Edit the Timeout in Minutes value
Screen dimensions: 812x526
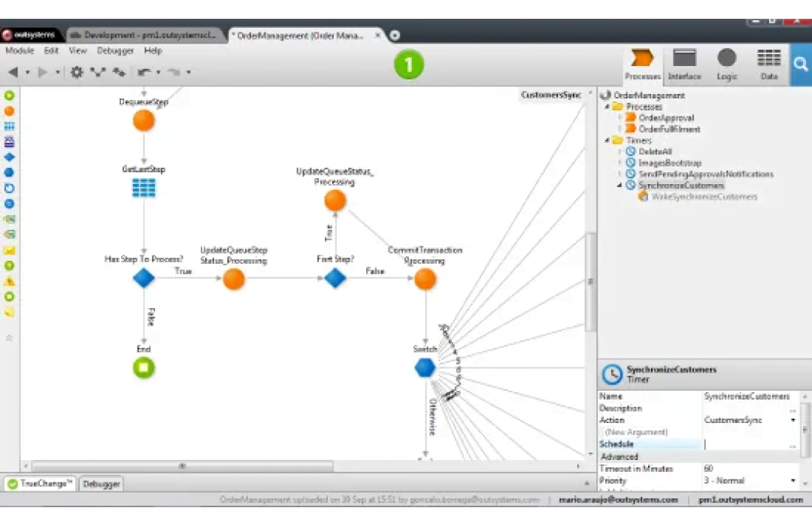[751, 469]
